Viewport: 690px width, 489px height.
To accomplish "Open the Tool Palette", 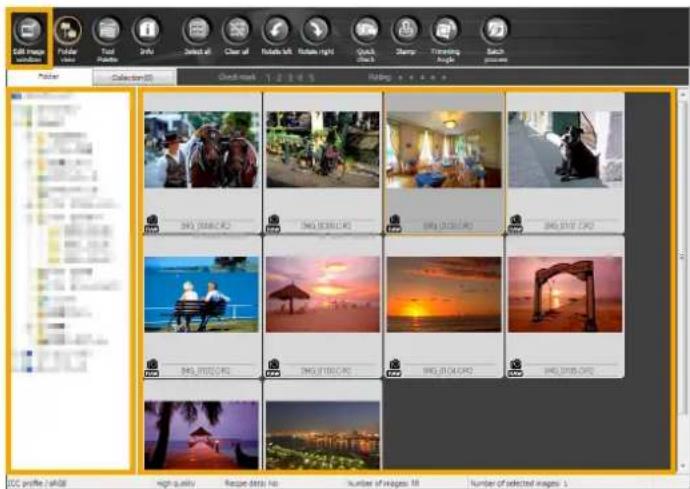I will [107, 39].
